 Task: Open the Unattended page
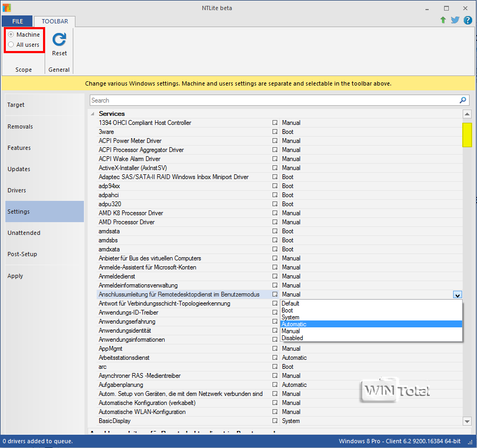pos(45,233)
